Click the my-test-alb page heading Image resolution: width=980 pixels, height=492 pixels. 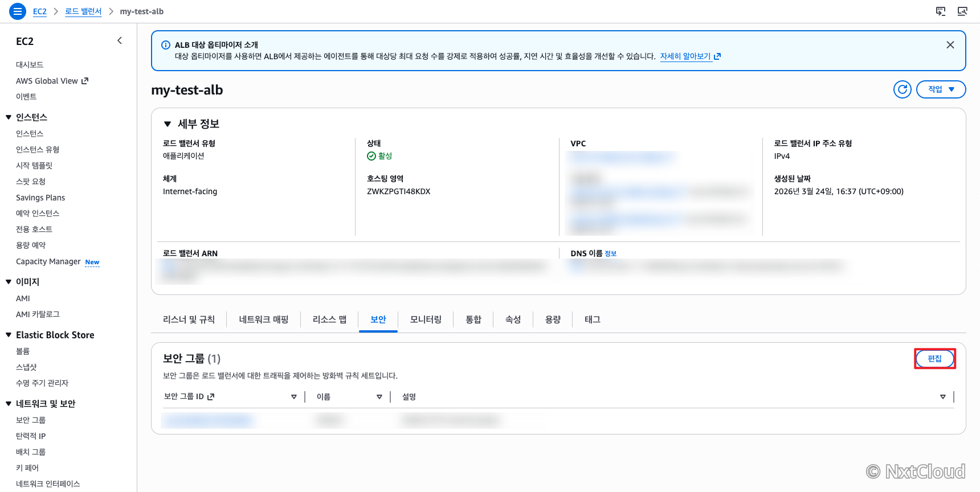pos(187,90)
